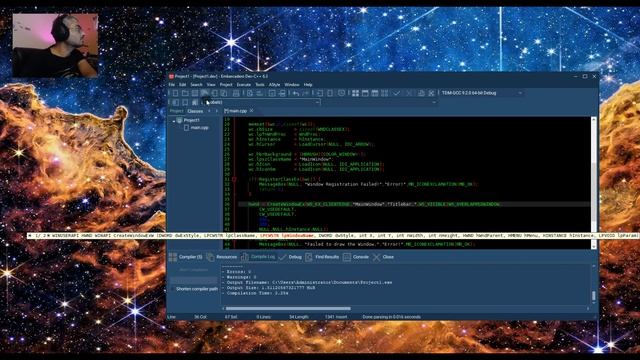The image size is (640, 360).
Task: Click the code editor vertical scrollbar
Action: tap(594, 183)
